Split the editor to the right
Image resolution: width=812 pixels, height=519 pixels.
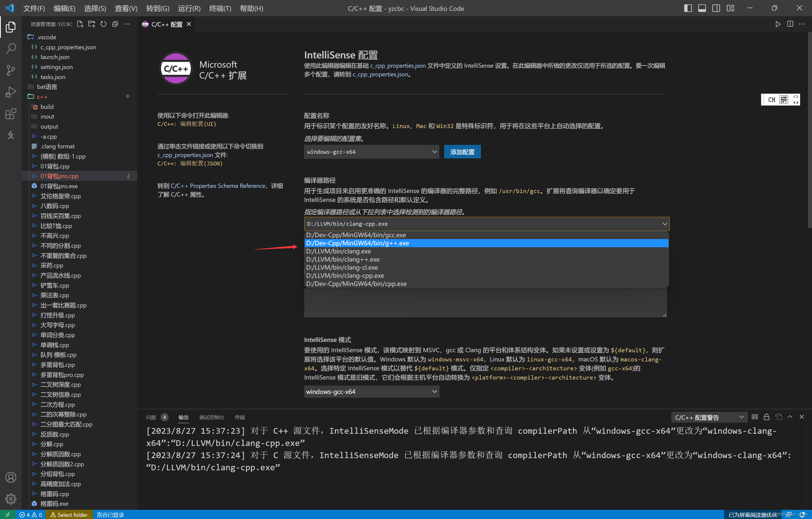(x=790, y=24)
